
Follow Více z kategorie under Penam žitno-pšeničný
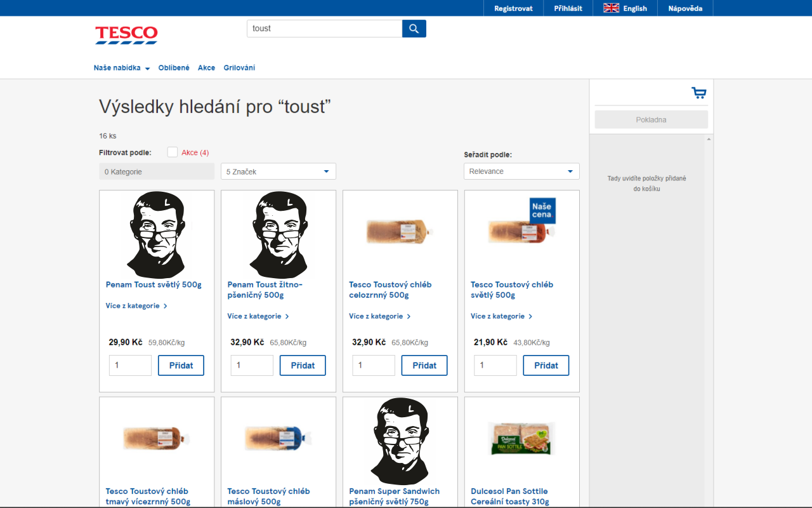(x=258, y=316)
